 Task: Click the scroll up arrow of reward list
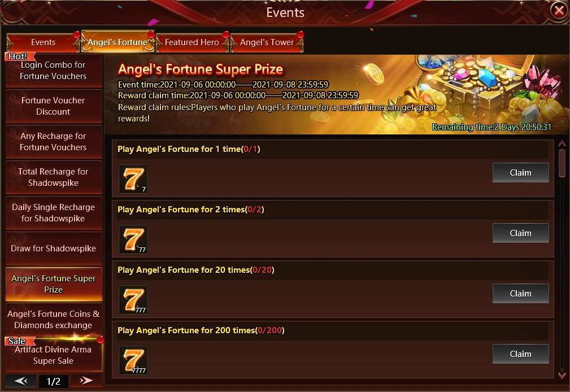tap(562, 143)
